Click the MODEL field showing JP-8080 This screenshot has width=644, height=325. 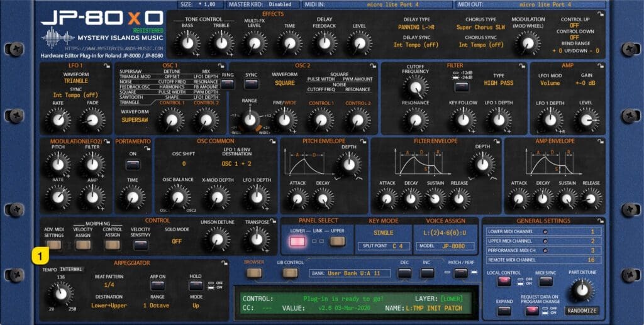(446, 246)
